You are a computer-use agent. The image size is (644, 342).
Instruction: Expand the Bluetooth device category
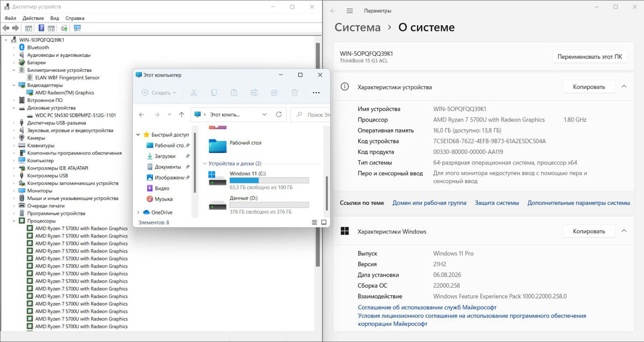point(14,47)
